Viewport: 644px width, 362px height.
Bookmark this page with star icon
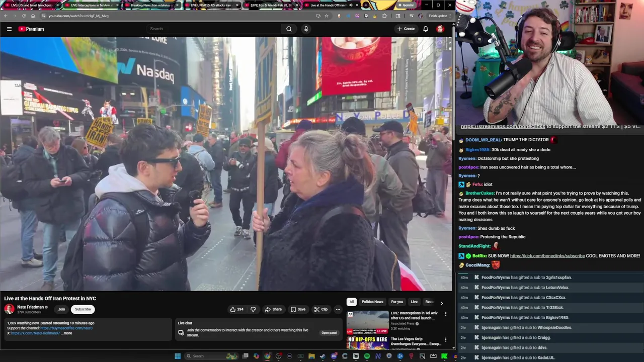[326, 16]
